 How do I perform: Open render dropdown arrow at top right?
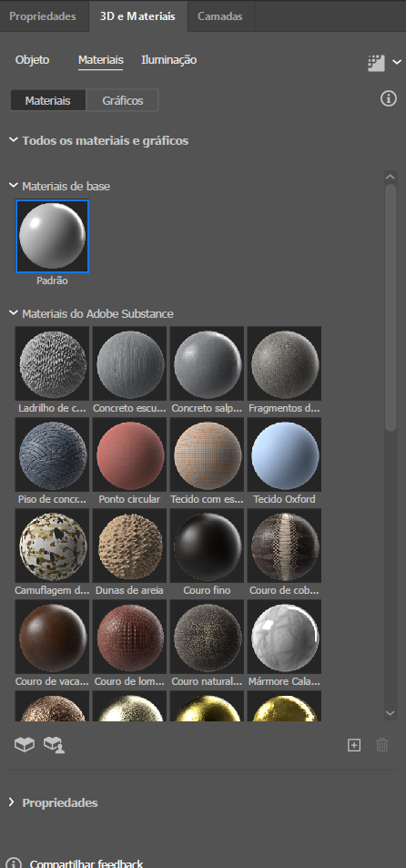click(x=397, y=62)
